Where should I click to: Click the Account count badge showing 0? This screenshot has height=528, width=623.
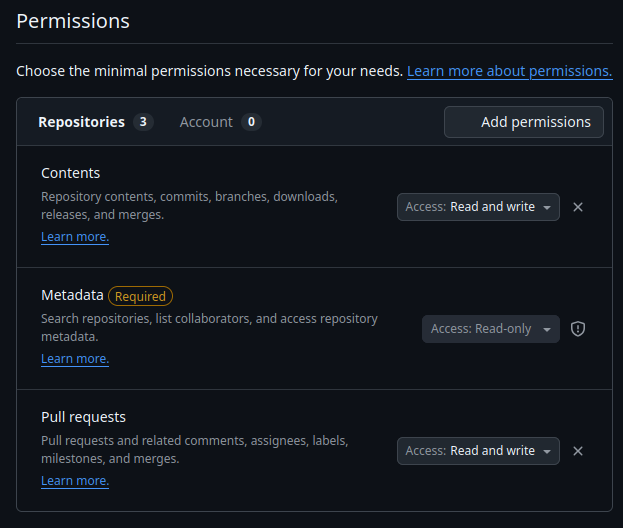point(251,122)
